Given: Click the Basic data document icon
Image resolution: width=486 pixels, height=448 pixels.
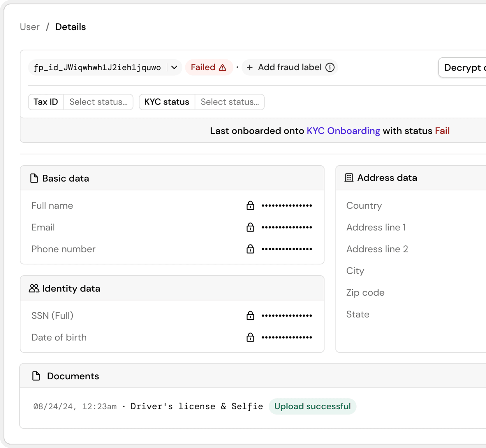Looking at the screenshot, I should point(34,178).
